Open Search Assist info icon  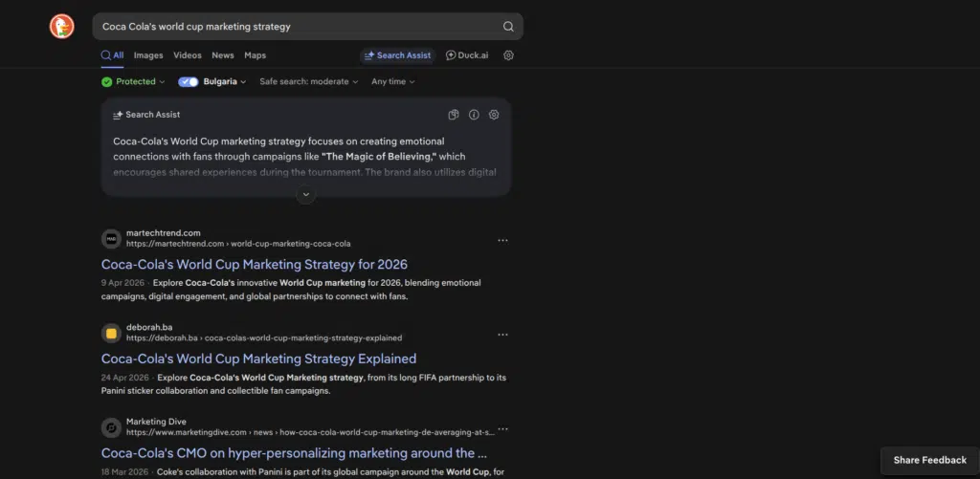pos(474,115)
